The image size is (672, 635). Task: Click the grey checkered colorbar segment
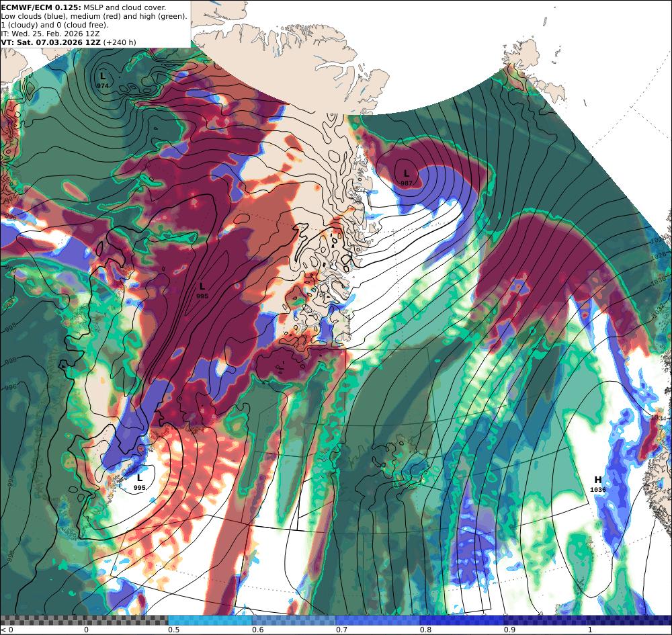coord(85,620)
